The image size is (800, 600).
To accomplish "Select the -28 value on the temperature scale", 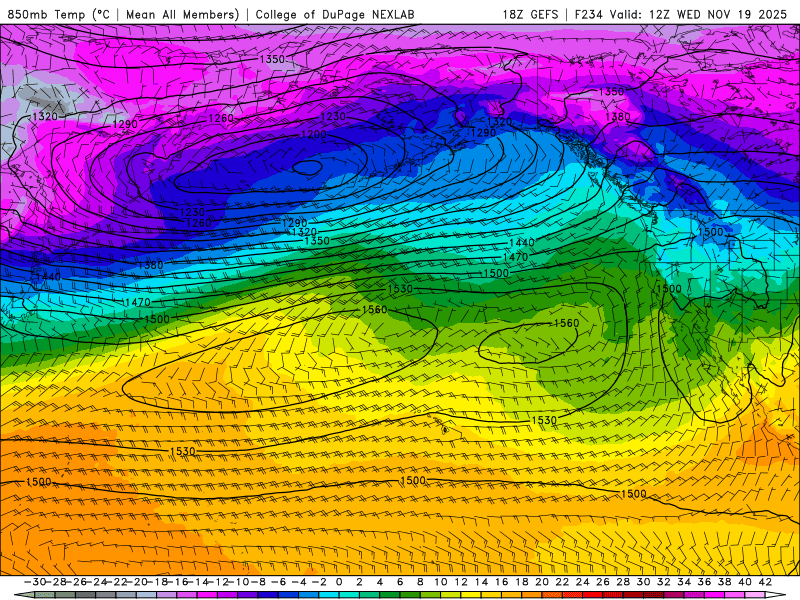I will click(56, 582).
